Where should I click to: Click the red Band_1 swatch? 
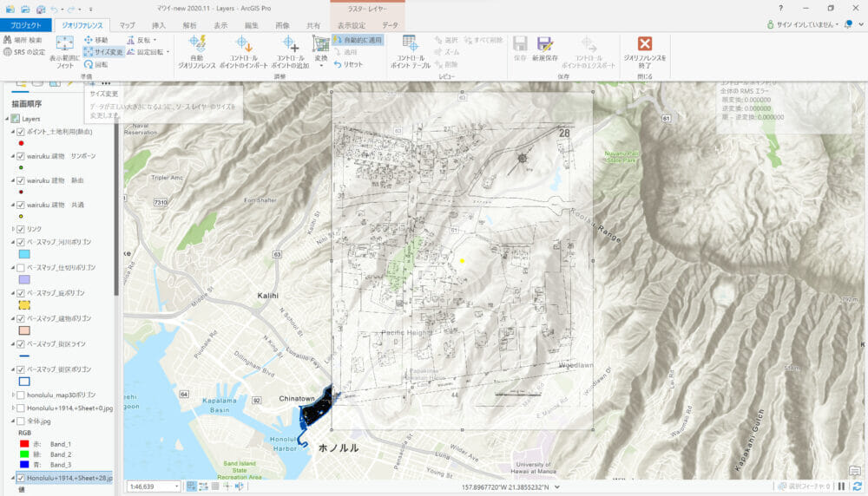click(x=24, y=444)
